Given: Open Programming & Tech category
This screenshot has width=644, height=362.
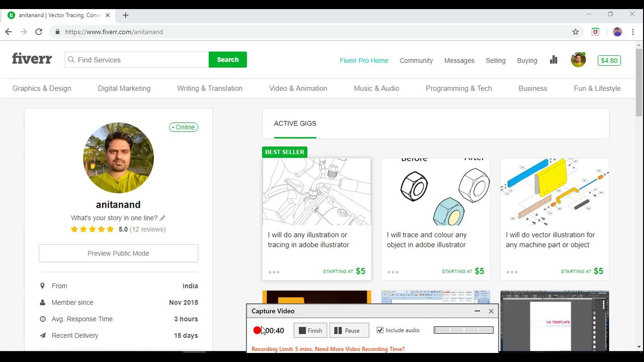Looking at the screenshot, I should [459, 88].
